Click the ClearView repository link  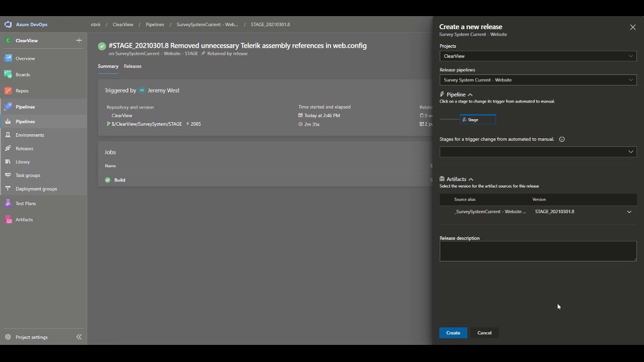click(x=122, y=116)
